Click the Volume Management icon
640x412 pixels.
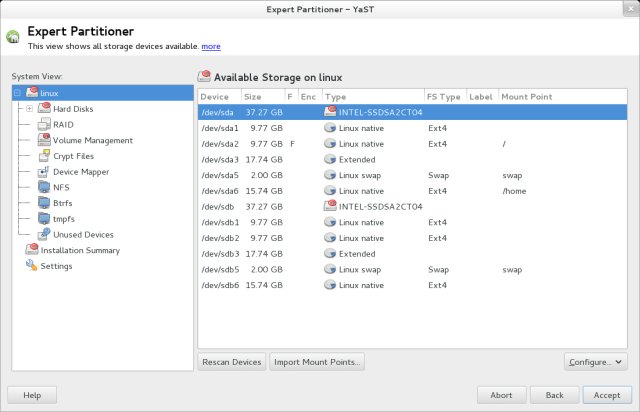tap(44, 140)
